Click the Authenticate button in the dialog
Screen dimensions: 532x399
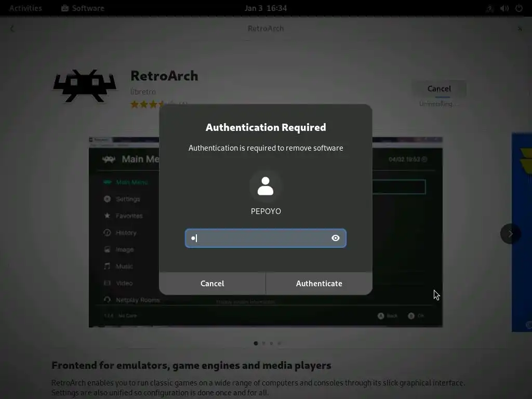(x=319, y=283)
